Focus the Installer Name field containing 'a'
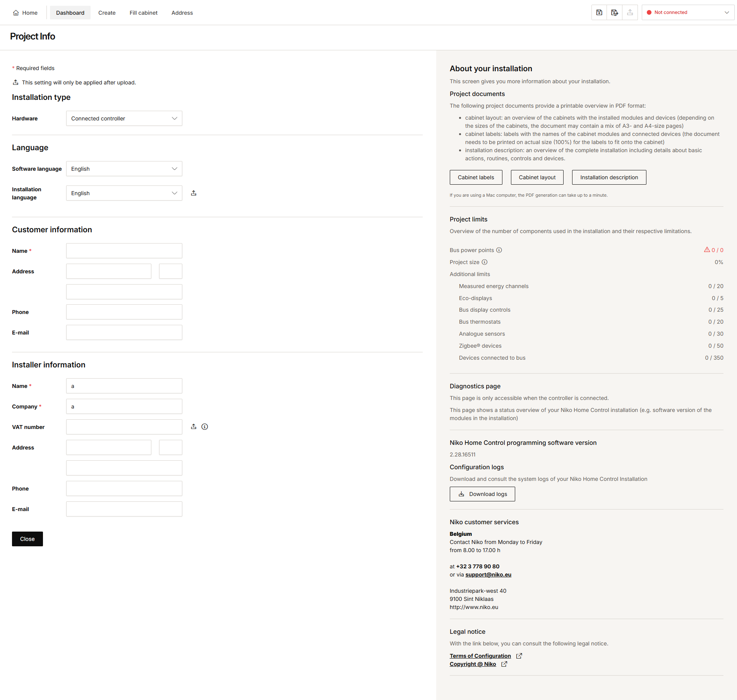Screen dimensions: 737x700 click(x=124, y=386)
